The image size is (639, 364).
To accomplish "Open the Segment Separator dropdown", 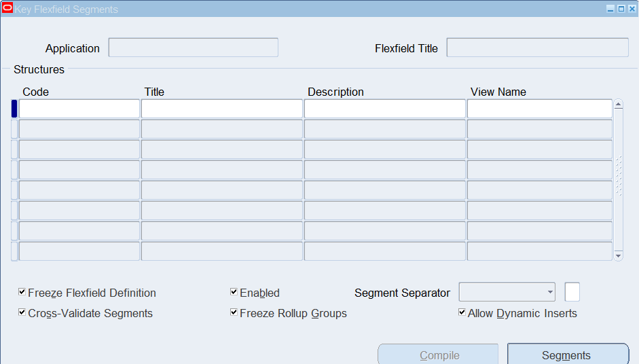I will pos(550,292).
